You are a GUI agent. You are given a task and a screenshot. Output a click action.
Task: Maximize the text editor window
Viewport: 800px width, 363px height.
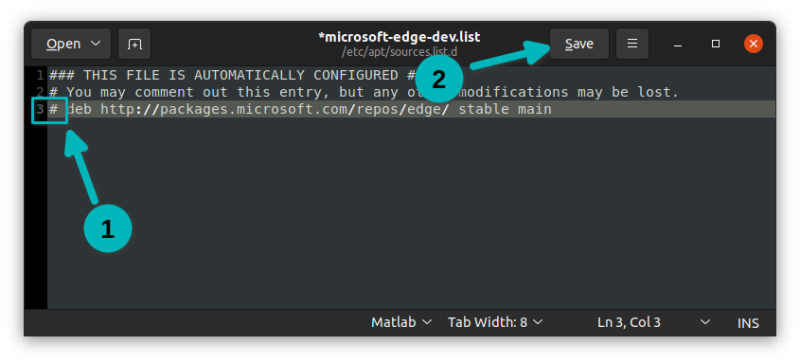coord(715,44)
